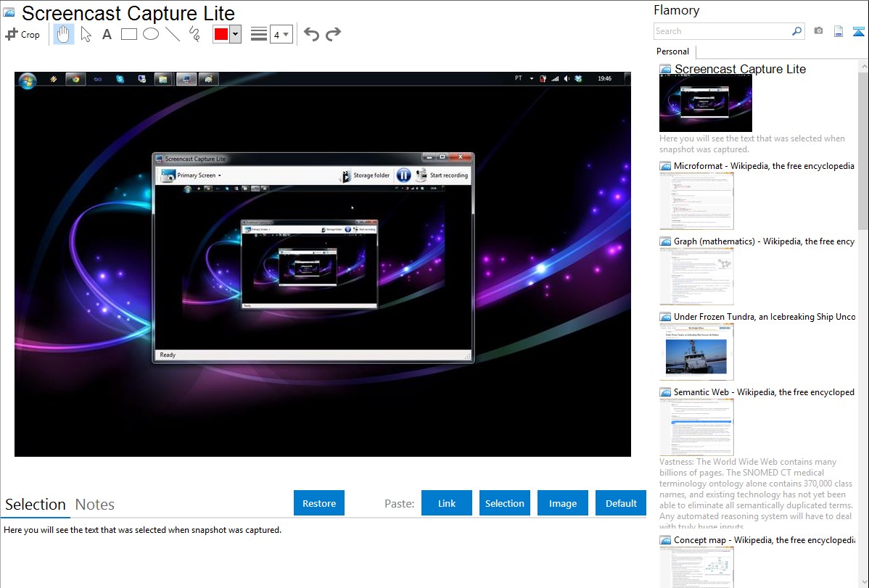The image size is (869, 588).
Task: Click the Default paste button
Action: [621, 503]
